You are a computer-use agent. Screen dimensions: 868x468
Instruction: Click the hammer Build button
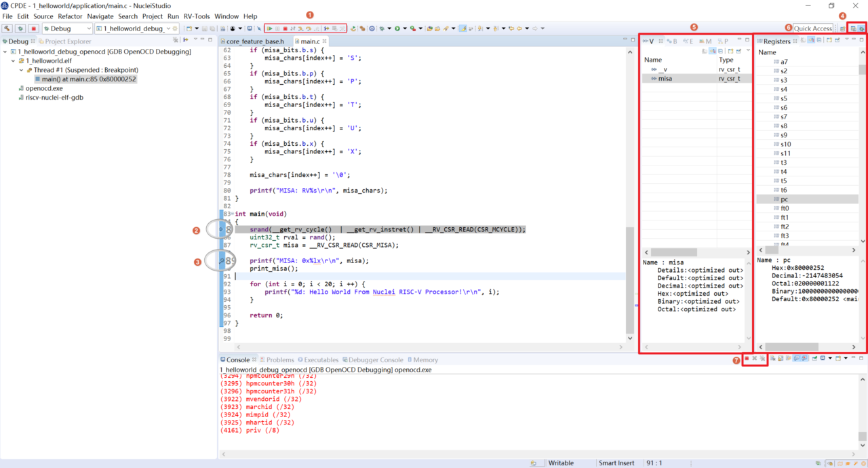click(7, 28)
